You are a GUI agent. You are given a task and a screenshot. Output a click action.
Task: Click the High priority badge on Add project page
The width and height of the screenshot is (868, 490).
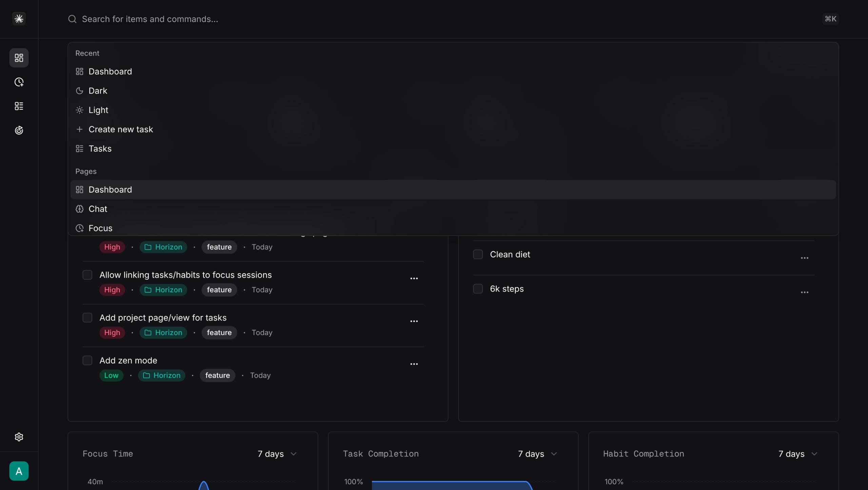tap(112, 333)
